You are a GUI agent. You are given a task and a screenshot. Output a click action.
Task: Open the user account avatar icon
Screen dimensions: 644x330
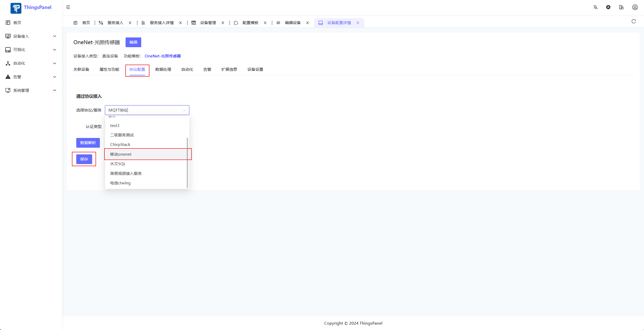coord(635,7)
